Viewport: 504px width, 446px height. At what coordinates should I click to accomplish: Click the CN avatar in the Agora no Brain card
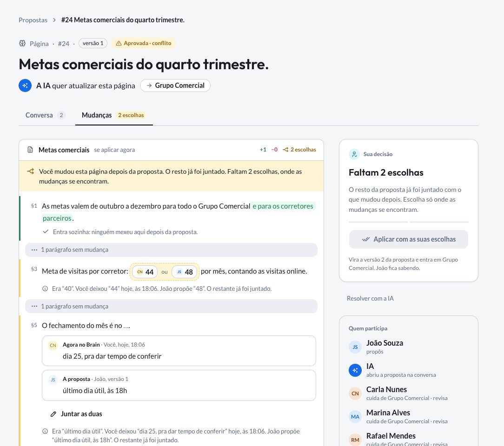click(53, 345)
